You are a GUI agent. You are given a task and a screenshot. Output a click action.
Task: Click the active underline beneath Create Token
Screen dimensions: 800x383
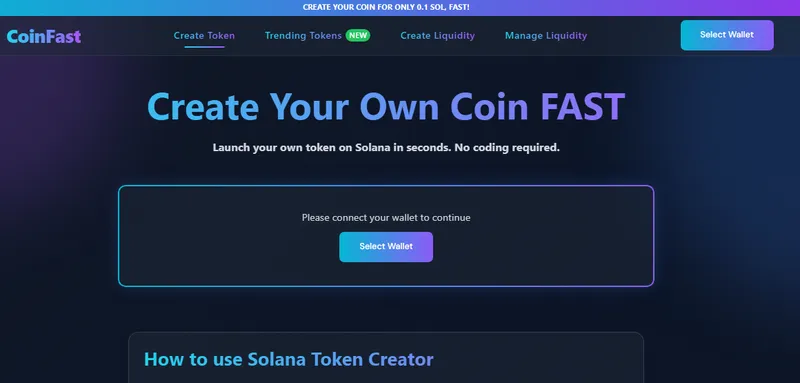[x=204, y=47]
